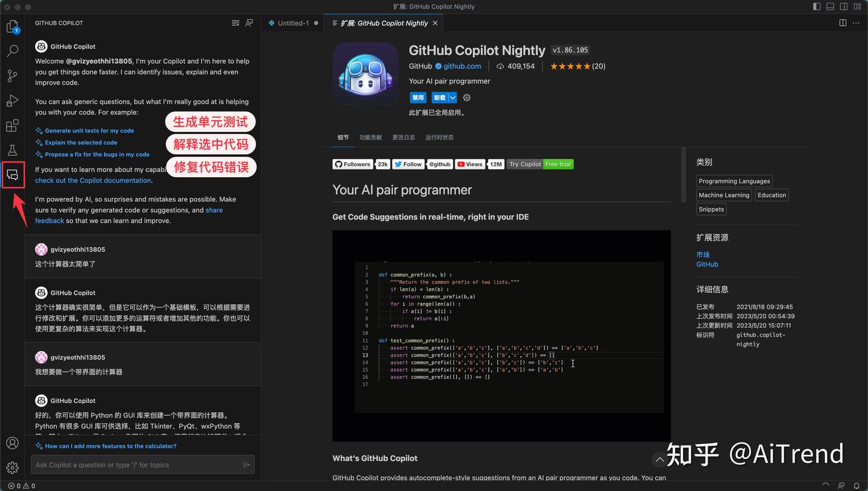The image size is (868, 491).
Task: Open the highlighted Copilot Chat view
Action: click(x=13, y=175)
